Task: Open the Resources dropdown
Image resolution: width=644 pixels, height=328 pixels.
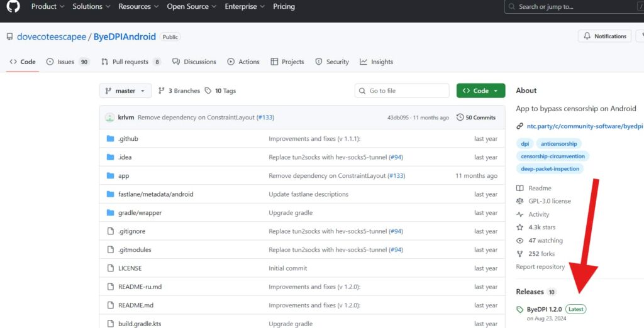Action: [138, 6]
